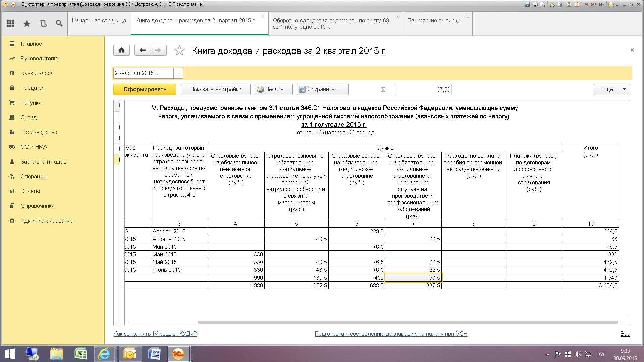Open period selection ellipsis button

pos(178,73)
